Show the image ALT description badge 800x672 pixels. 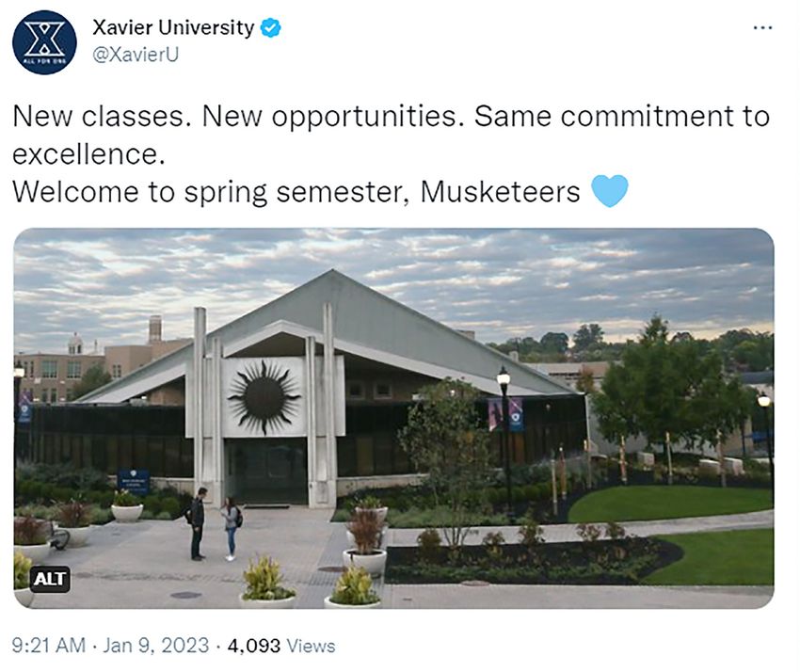tap(50, 579)
